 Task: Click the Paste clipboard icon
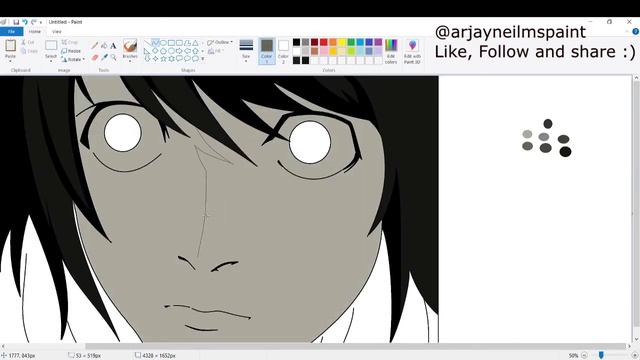pyautogui.click(x=10, y=45)
